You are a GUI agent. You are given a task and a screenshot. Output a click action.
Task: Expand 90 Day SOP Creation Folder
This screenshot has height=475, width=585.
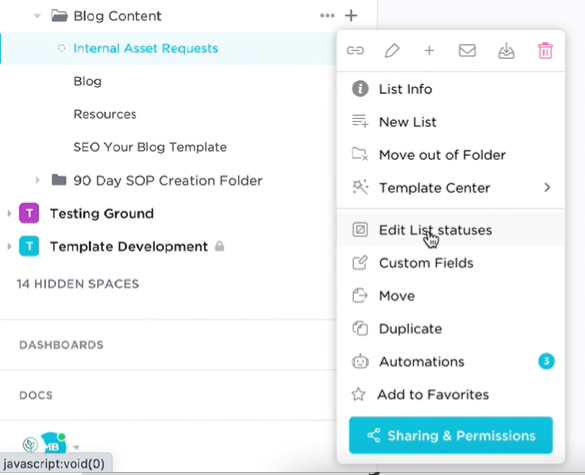[x=37, y=181]
